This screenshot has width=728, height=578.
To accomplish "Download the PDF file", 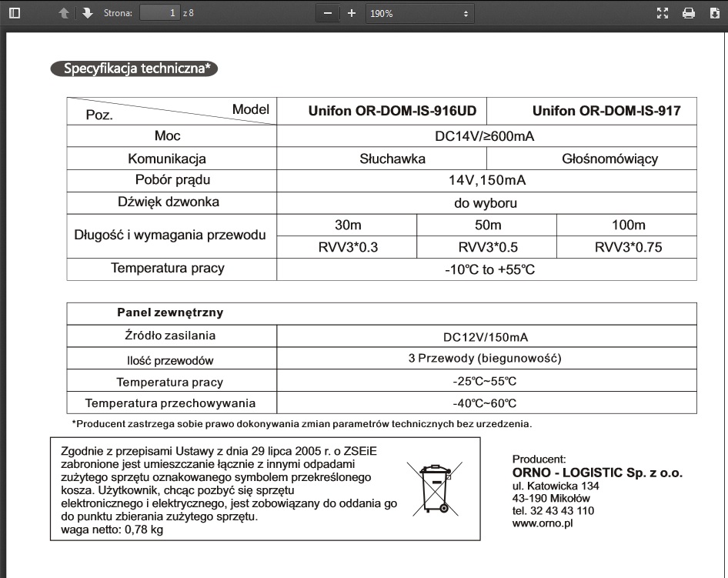I will 715,13.
